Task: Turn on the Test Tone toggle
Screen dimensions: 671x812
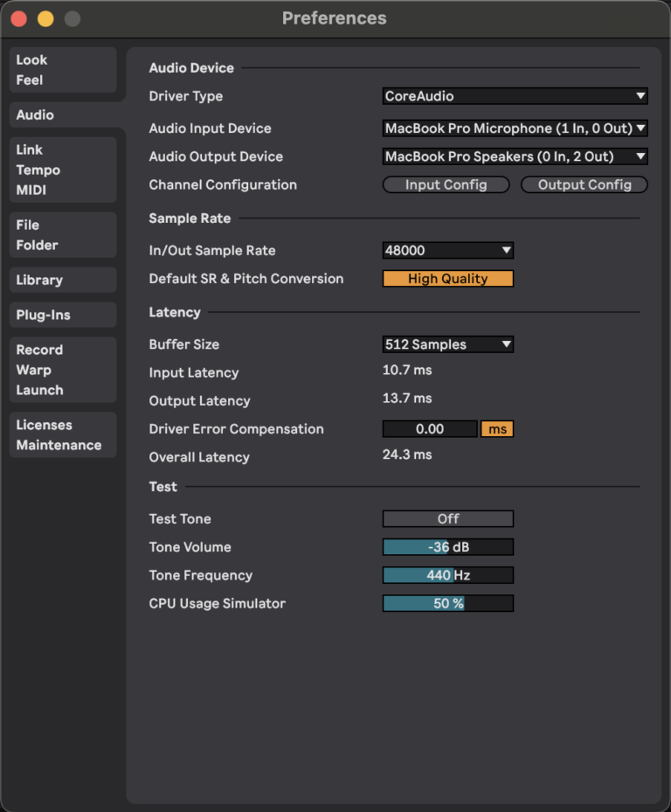Action: (x=447, y=519)
